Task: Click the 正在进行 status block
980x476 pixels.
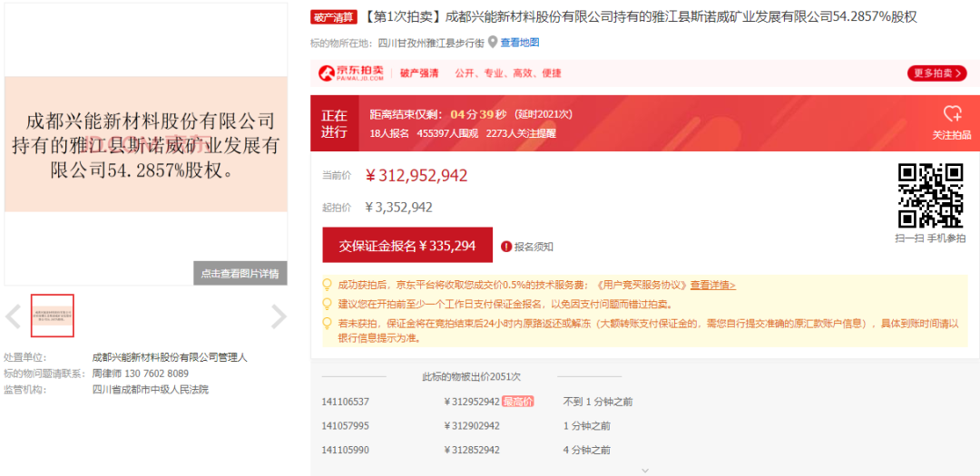Action: click(x=334, y=123)
